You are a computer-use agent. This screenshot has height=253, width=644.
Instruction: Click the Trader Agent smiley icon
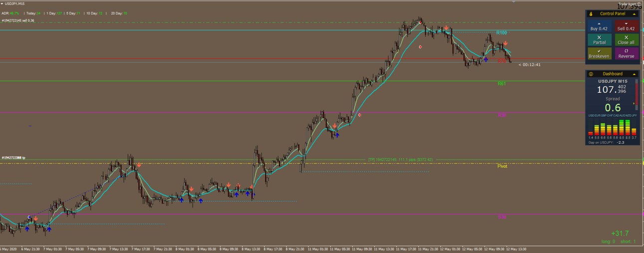click(x=639, y=4)
